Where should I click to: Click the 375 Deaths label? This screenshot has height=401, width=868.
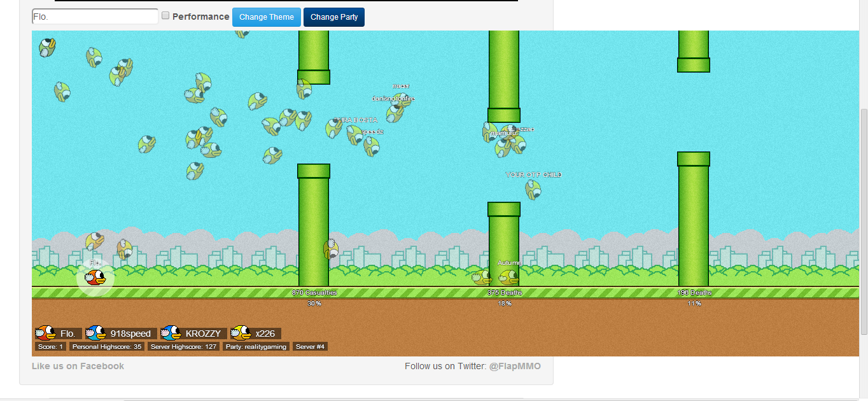tap(505, 293)
